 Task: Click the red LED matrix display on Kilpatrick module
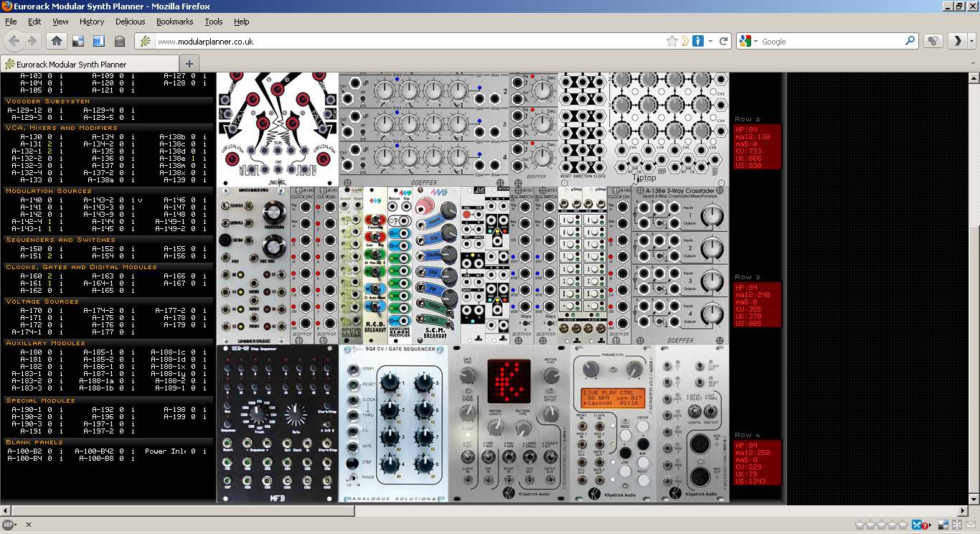pos(509,381)
